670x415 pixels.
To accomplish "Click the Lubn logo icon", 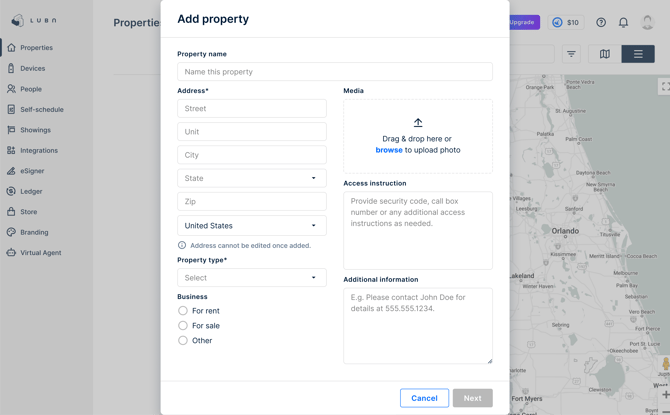I will pyautogui.click(x=17, y=20).
